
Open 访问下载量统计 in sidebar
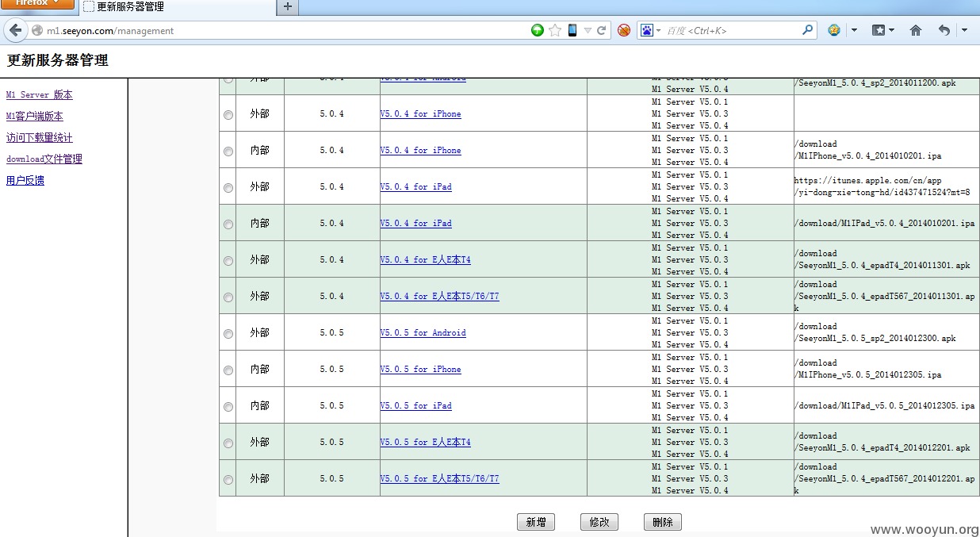[x=40, y=137]
